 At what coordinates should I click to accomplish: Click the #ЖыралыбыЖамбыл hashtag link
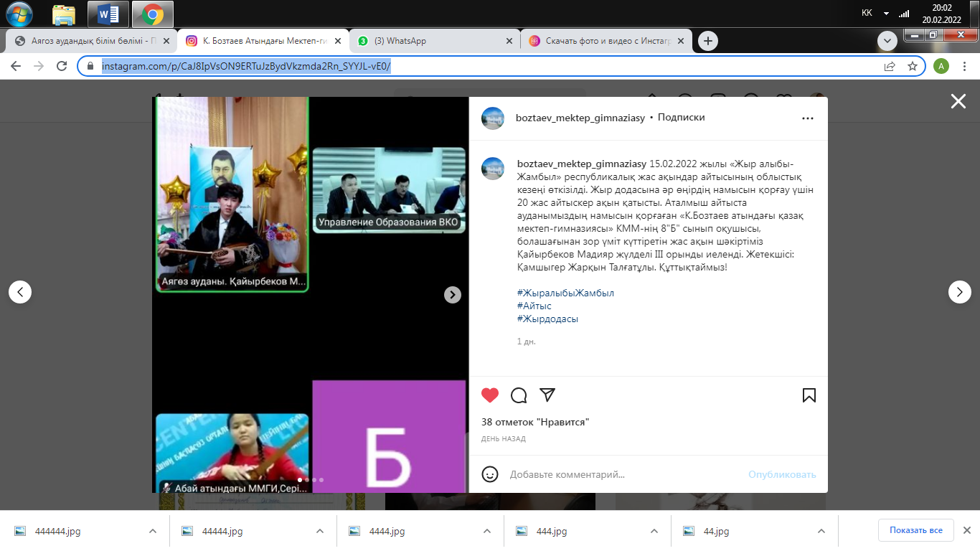[565, 293]
